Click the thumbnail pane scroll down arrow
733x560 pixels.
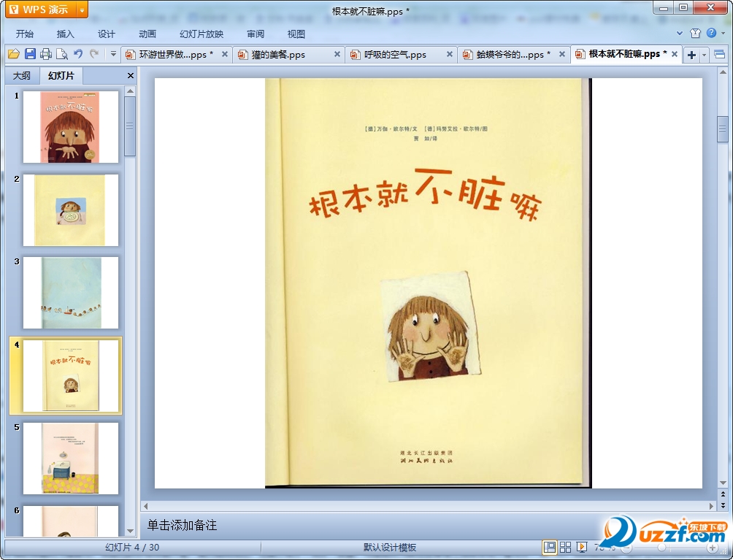pos(130,531)
